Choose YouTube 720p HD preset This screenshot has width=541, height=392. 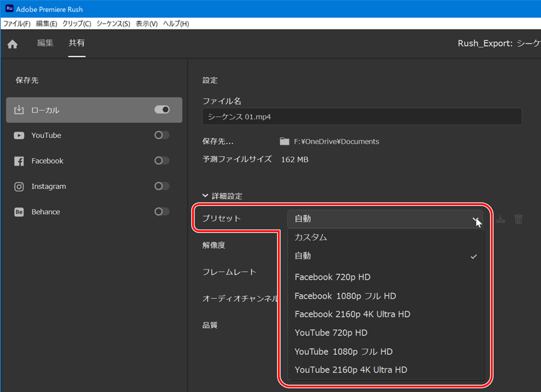385,333
